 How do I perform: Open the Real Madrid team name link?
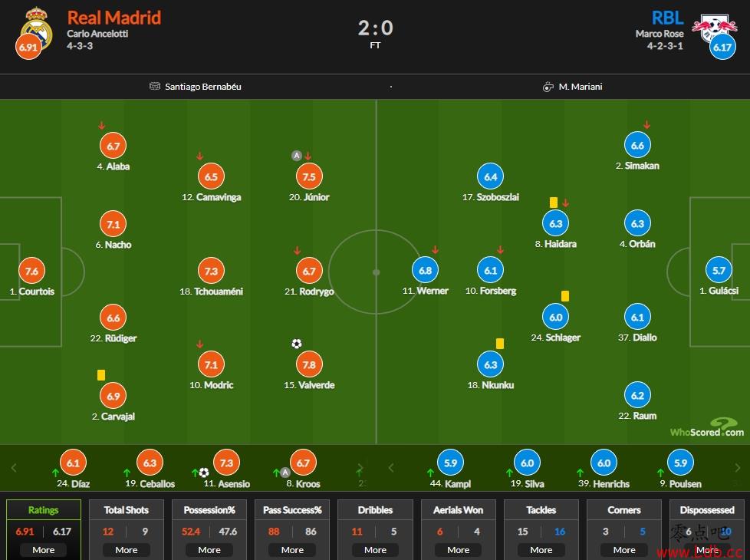[x=113, y=18]
